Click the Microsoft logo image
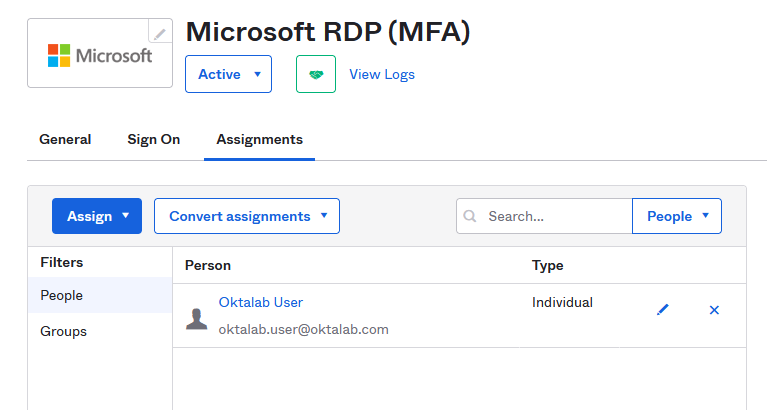The height and width of the screenshot is (410, 767). 100,54
